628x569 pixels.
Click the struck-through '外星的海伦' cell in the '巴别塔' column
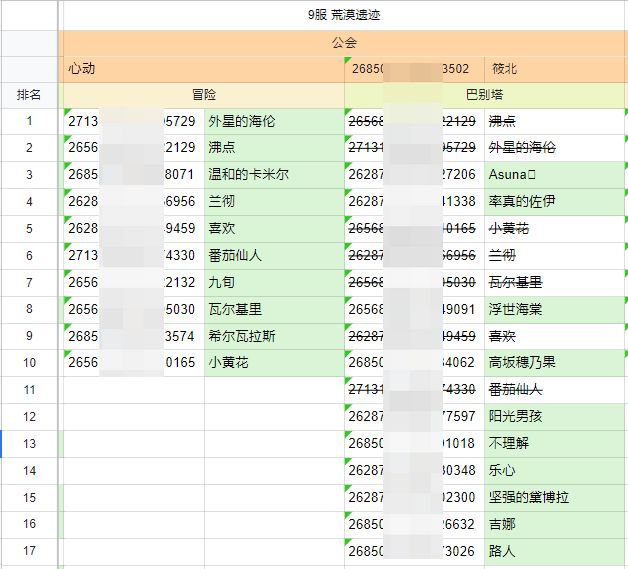(x=554, y=148)
